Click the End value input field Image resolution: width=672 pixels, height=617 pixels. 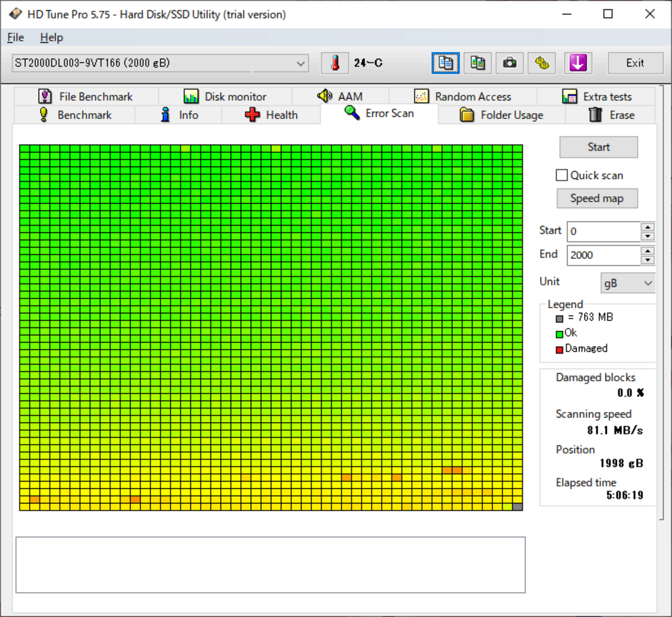(603, 255)
